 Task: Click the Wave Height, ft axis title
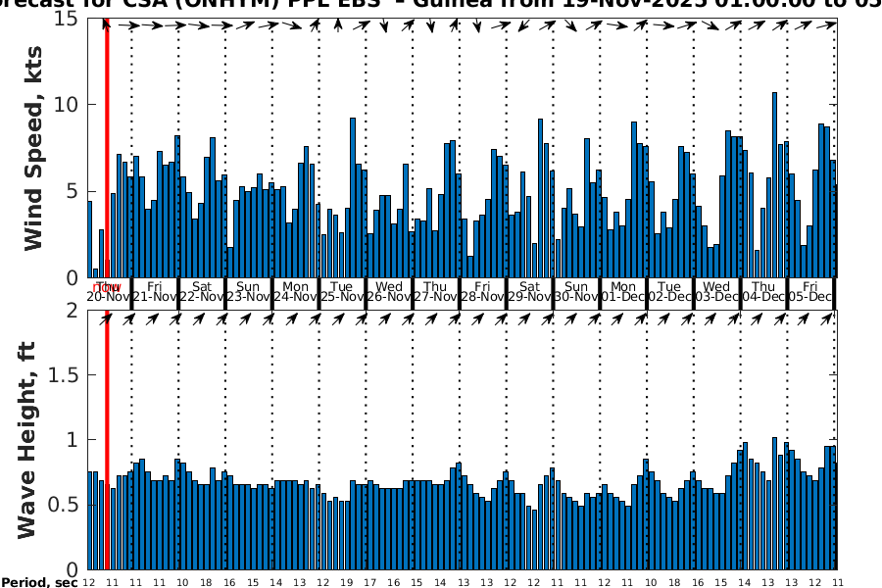coord(27,439)
